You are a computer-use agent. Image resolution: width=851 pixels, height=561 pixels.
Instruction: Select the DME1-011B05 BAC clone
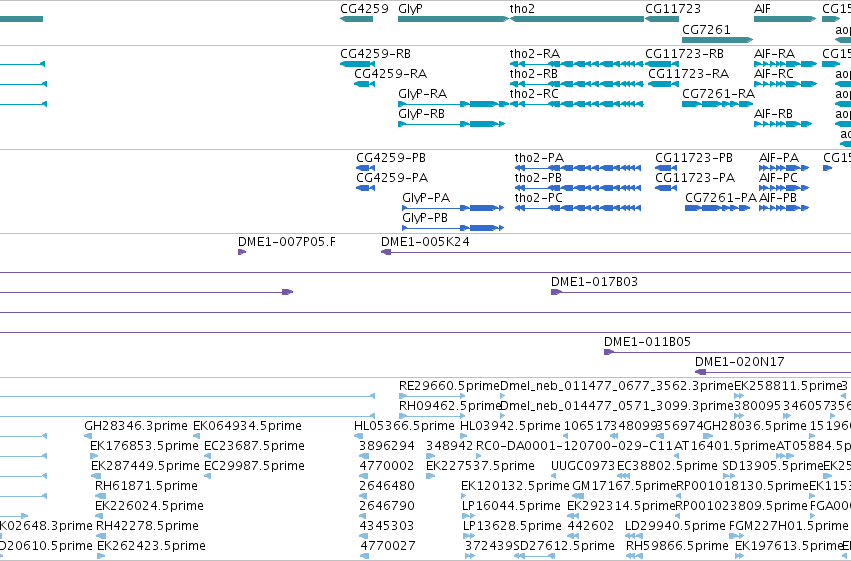[x=727, y=352]
